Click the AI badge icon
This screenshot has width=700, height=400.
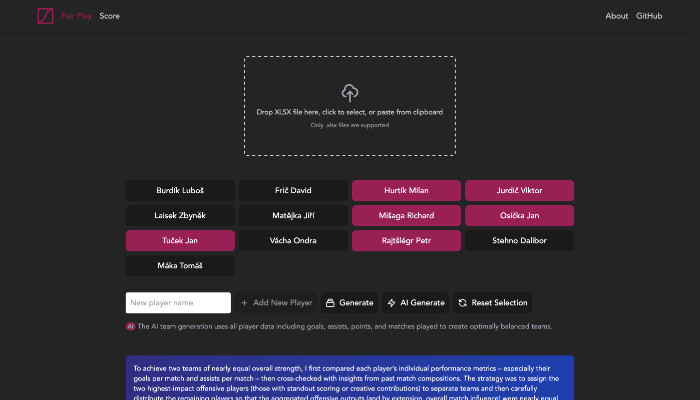click(x=130, y=326)
